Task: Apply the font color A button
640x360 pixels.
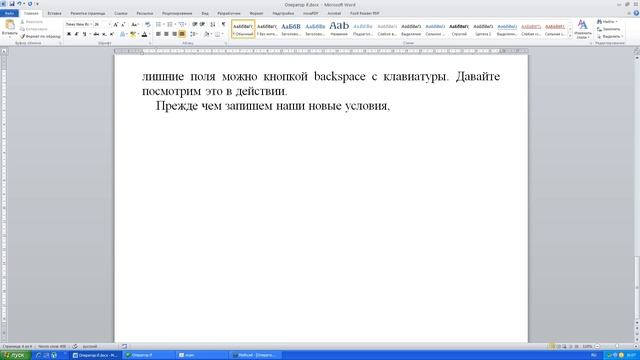Action: click(x=144, y=34)
